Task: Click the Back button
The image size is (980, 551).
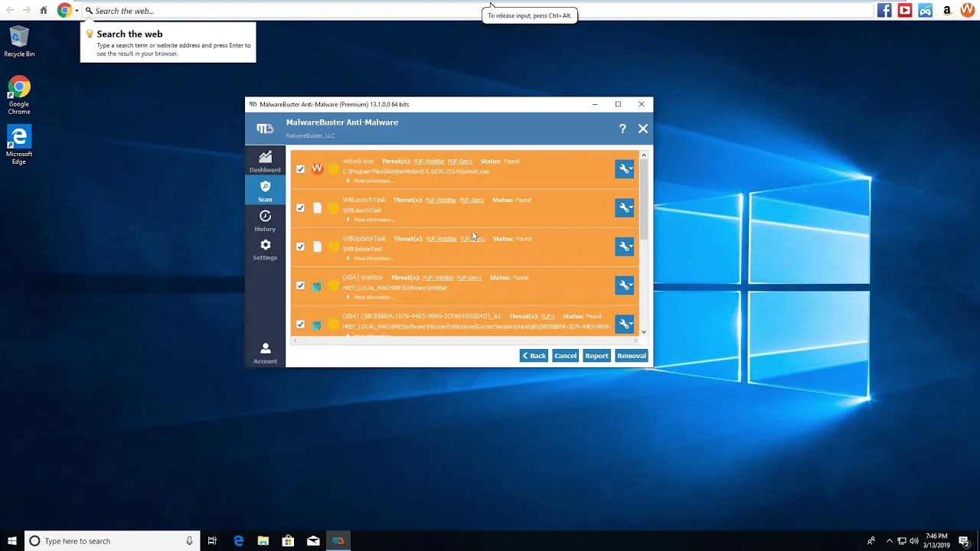Action: click(x=534, y=356)
